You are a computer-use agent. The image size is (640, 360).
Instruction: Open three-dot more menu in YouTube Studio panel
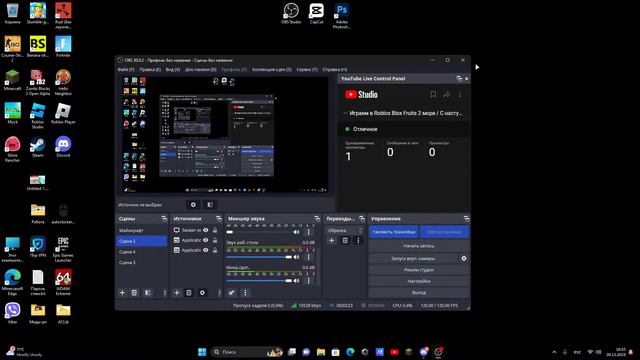click(x=460, y=94)
